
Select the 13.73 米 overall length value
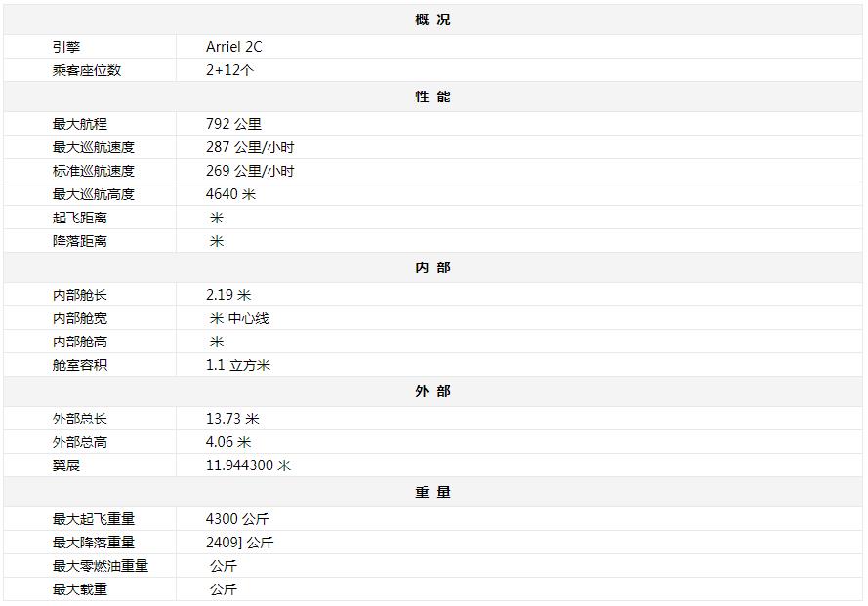(232, 419)
